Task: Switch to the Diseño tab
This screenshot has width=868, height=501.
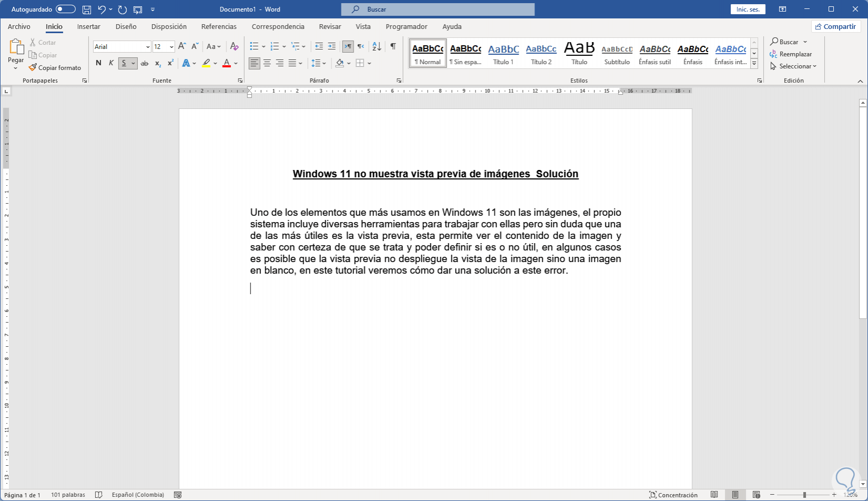Action: coord(126,26)
